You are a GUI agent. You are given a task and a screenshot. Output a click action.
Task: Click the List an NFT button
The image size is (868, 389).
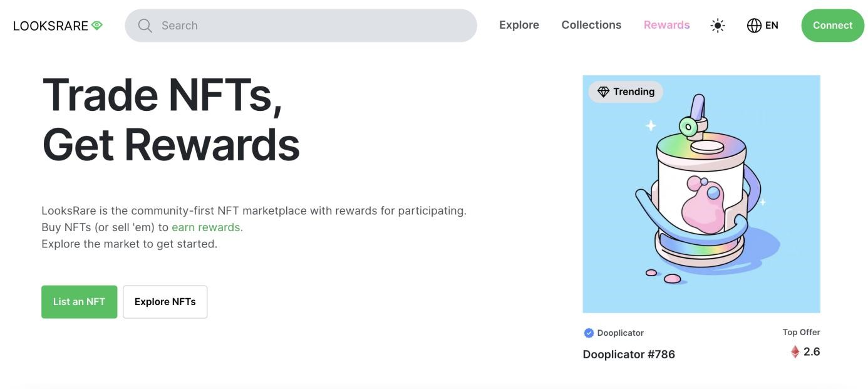[x=79, y=302]
